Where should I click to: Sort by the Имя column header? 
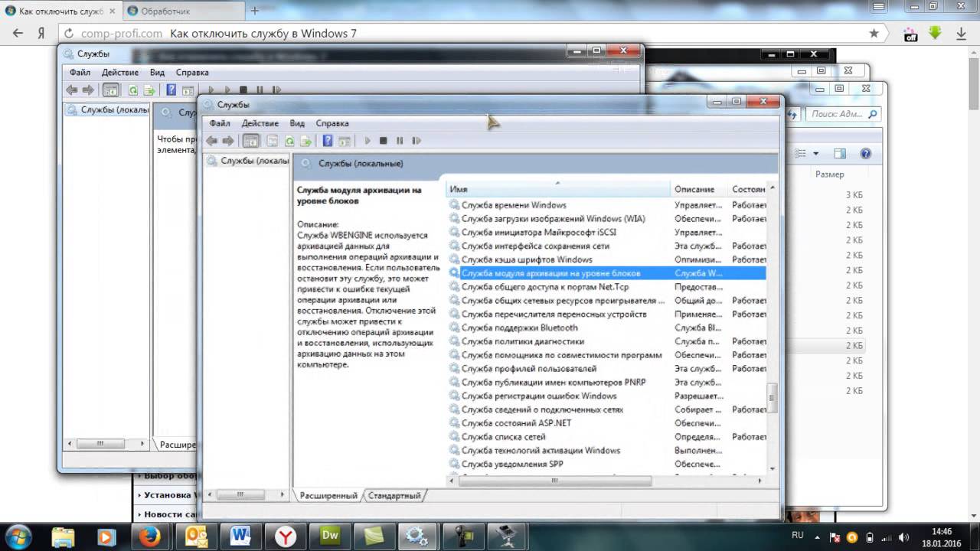(558, 189)
